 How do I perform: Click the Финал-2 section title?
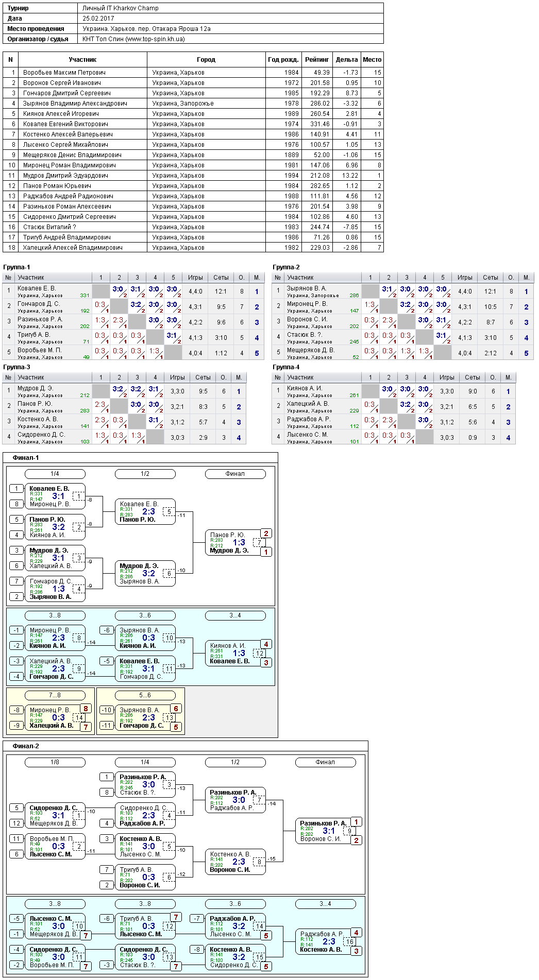tap(26, 746)
